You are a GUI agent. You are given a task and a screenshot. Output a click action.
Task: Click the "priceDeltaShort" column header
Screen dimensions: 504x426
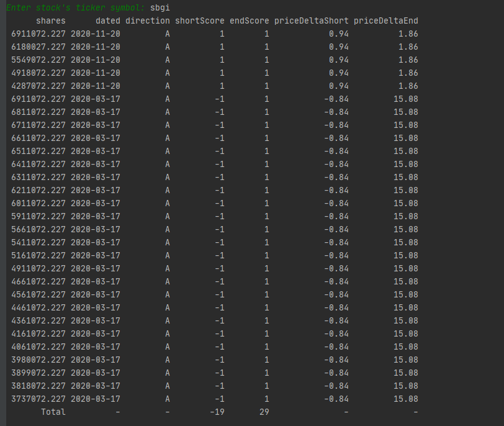tap(312, 21)
